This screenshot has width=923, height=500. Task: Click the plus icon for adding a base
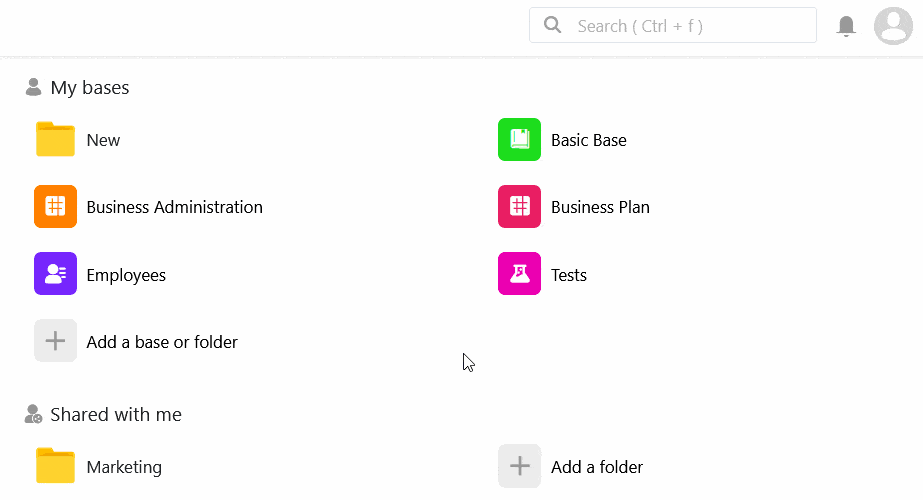[55, 341]
